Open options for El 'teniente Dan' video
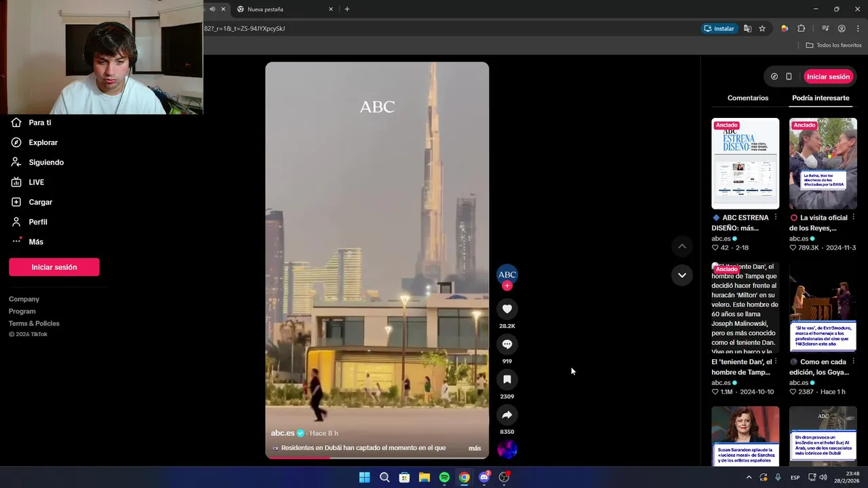Viewport: 868px width, 488px height. tap(776, 362)
